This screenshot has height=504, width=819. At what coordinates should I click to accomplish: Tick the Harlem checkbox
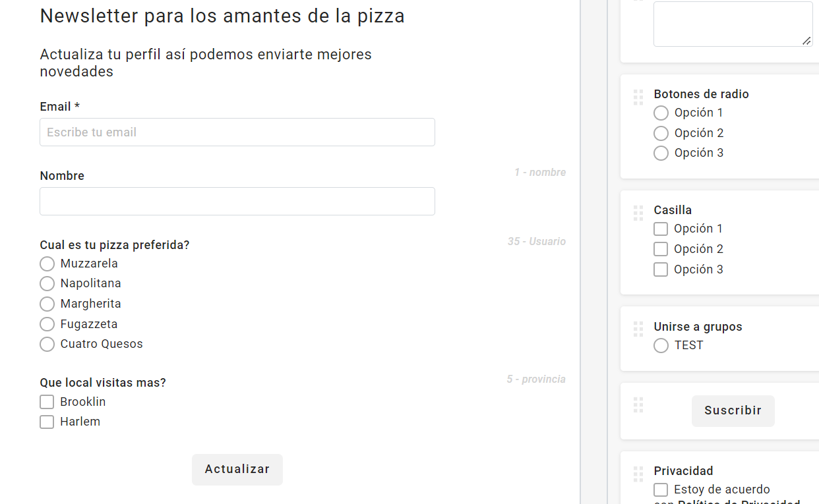point(47,422)
